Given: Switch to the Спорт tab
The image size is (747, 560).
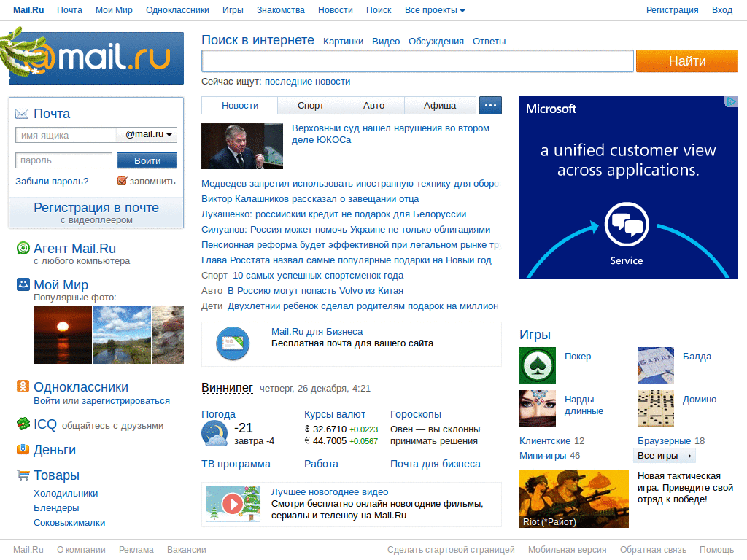Looking at the screenshot, I should (311, 105).
